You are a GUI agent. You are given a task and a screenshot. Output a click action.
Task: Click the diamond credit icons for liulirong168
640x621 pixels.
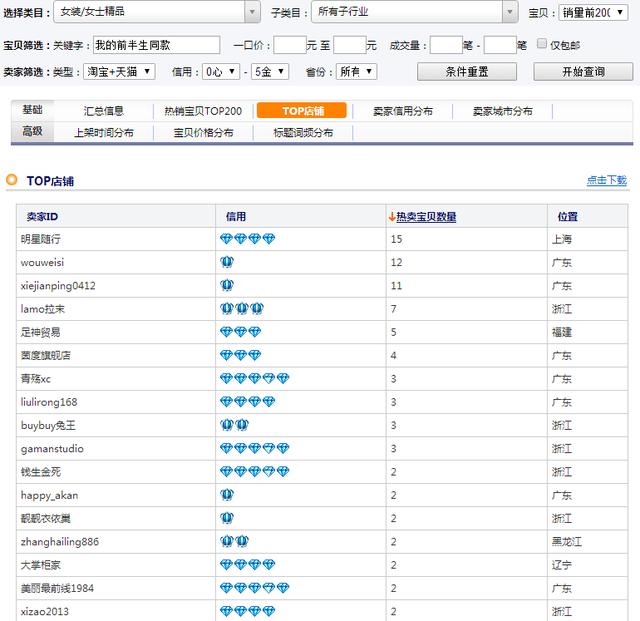(x=247, y=402)
